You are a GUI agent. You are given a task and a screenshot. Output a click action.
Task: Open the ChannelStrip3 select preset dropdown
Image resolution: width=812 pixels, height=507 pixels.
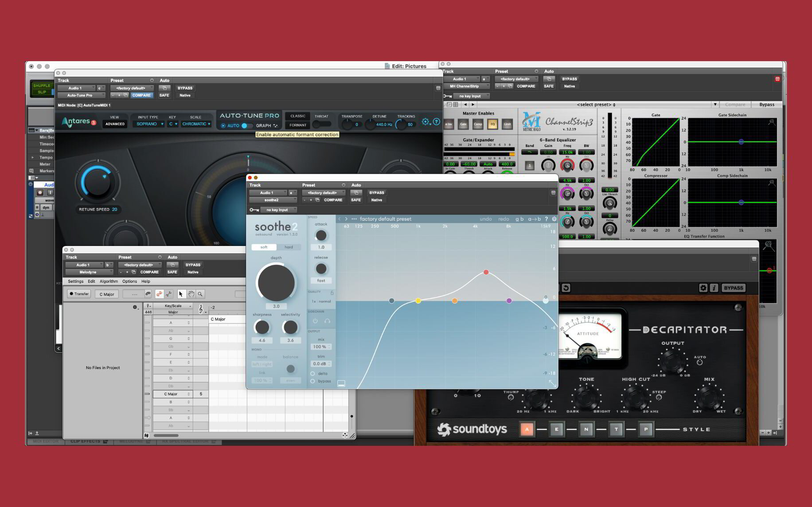click(596, 105)
